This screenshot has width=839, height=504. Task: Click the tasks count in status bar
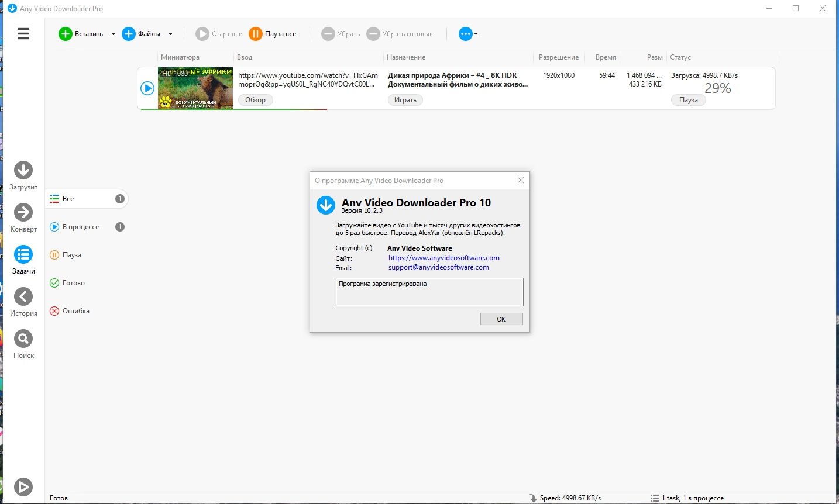[x=687, y=498]
